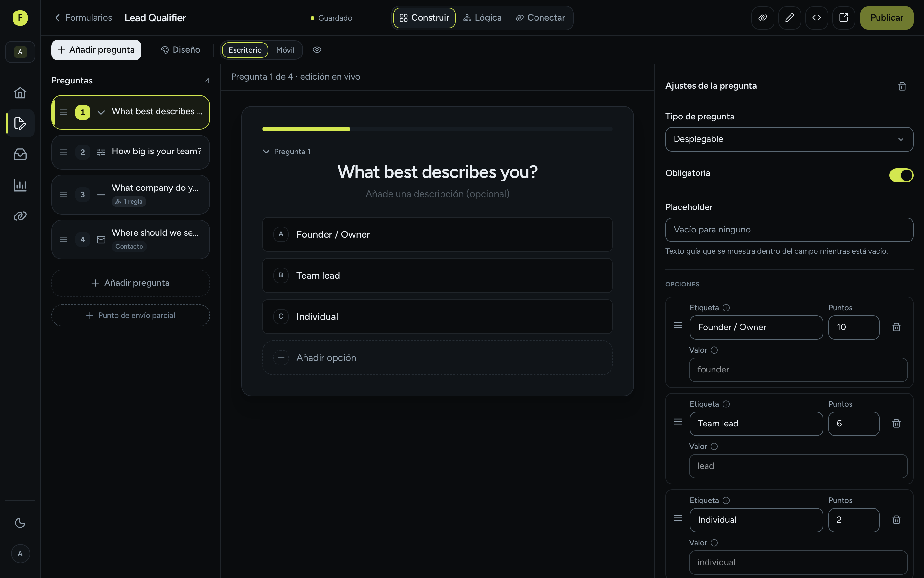
Task: Copy form link icon in top bar
Action: 763,18
